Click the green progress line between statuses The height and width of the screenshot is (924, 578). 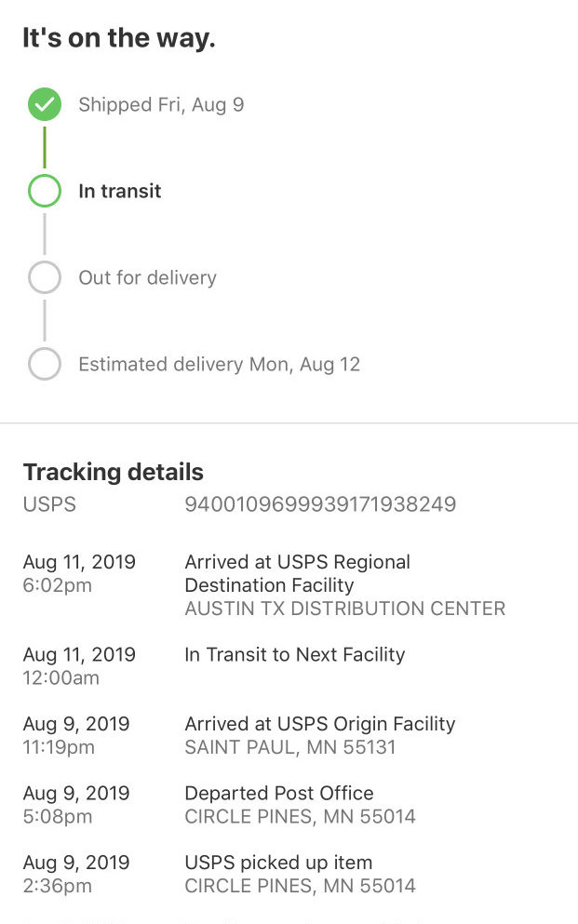[x=44, y=147]
